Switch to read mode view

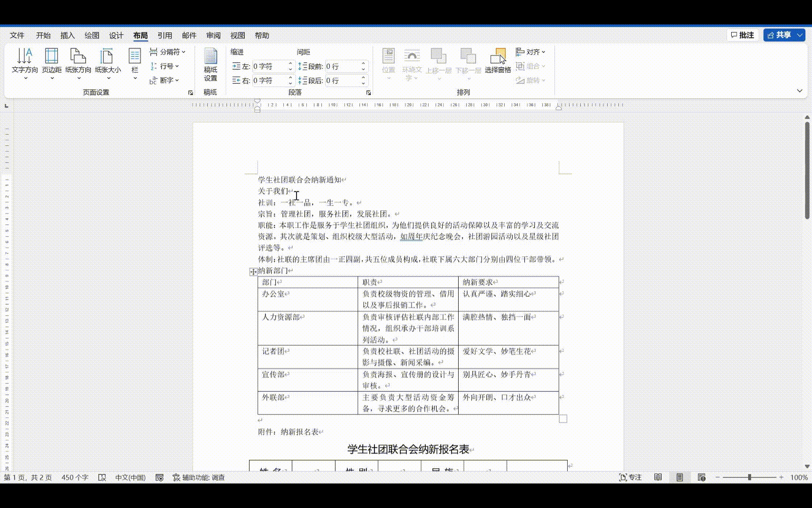click(658, 477)
